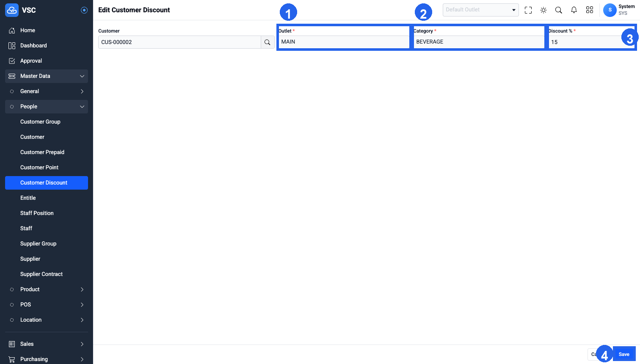Open the Entitle page
Image resolution: width=640 pixels, height=364 pixels.
(x=47, y=198)
